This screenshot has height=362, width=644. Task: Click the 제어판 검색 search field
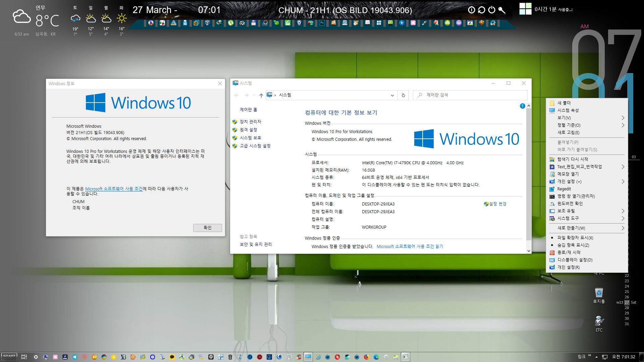point(470,95)
